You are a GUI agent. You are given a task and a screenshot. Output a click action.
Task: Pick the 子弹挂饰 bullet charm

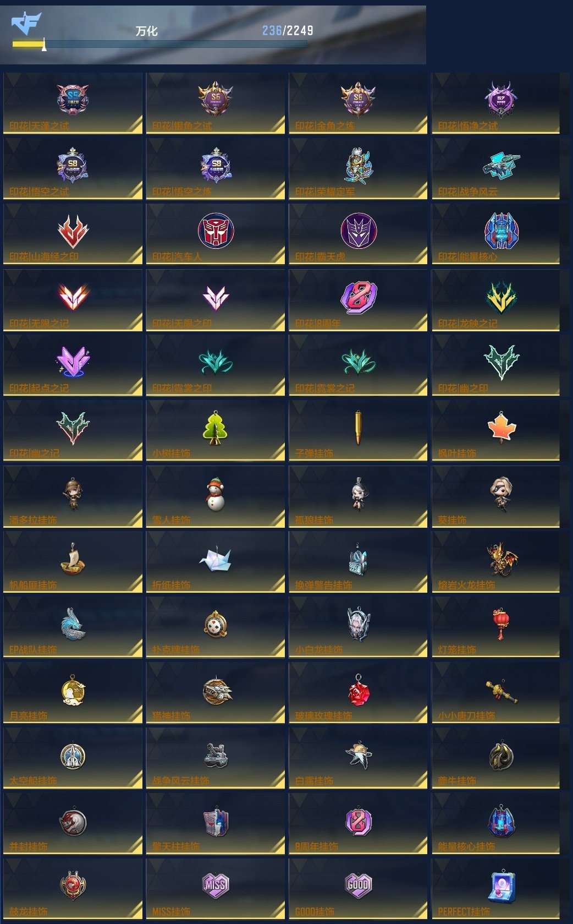359,428
